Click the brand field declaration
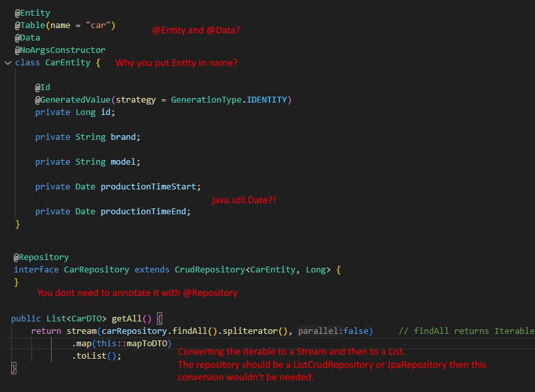 (88, 137)
